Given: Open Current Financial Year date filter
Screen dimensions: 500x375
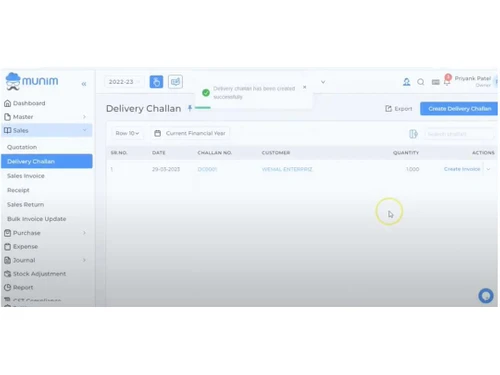Looking at the screenshot, I should pos(190,133).
